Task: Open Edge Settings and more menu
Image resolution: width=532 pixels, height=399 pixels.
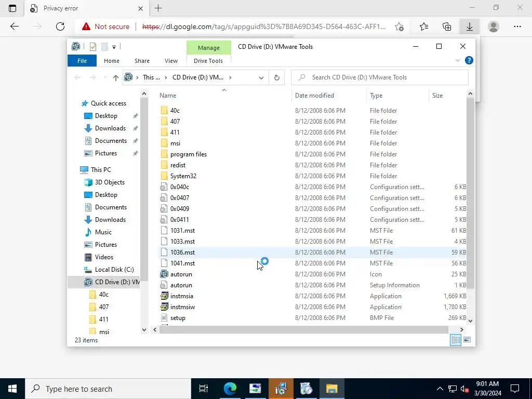Action: click(517, 26)
